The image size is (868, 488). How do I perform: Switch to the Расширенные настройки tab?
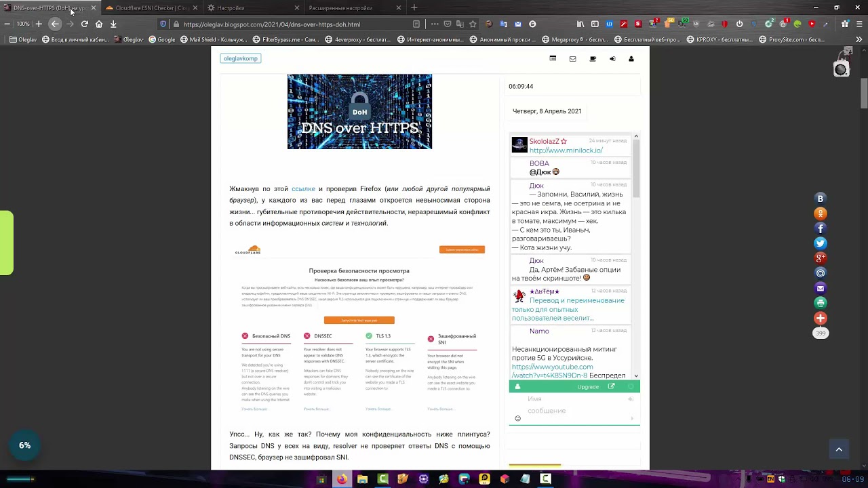(x=355, y=7)
